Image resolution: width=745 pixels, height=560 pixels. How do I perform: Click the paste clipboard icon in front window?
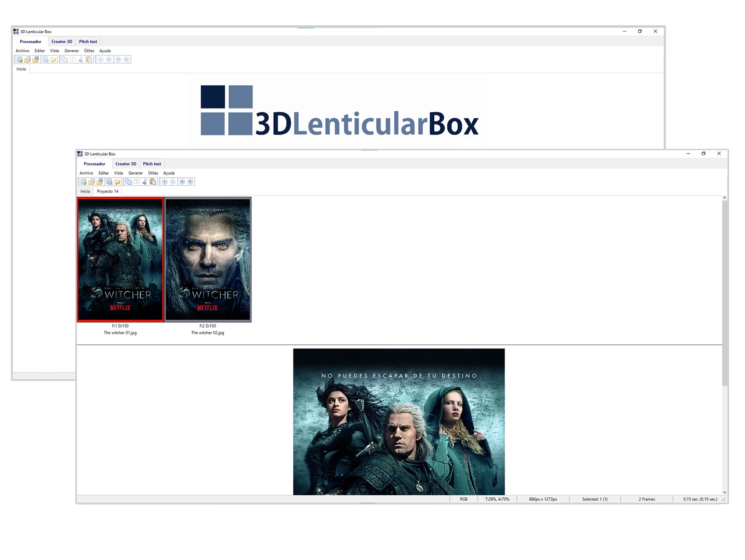point(153,182)
